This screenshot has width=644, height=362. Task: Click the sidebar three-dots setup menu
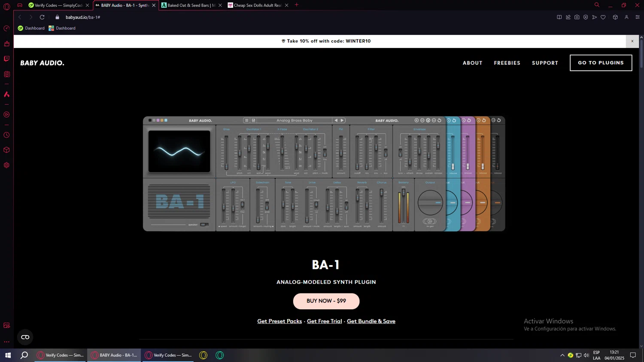coord(6,342)
